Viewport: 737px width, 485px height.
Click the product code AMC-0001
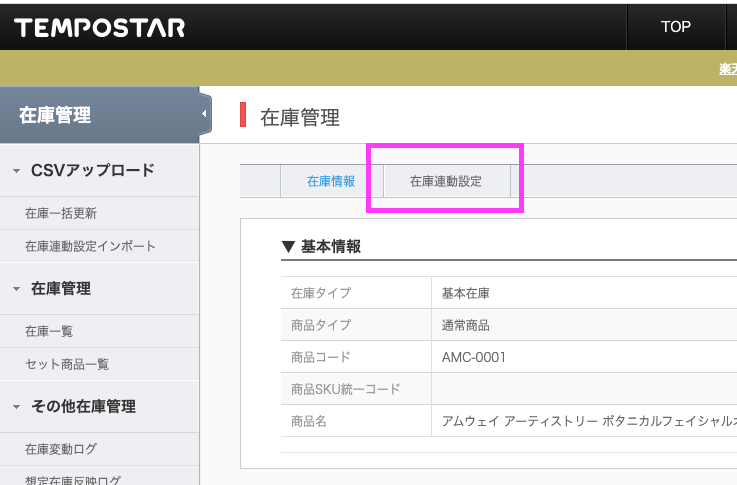pos(474,357)
